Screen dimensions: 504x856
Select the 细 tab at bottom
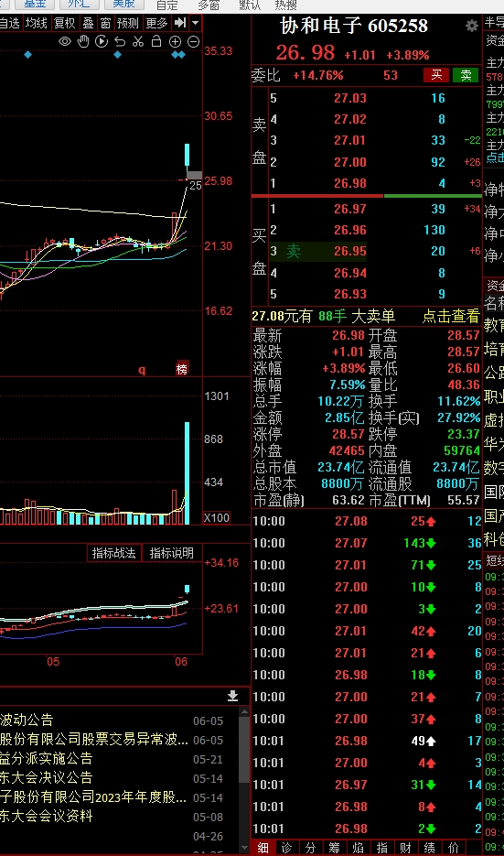[263, 847]
